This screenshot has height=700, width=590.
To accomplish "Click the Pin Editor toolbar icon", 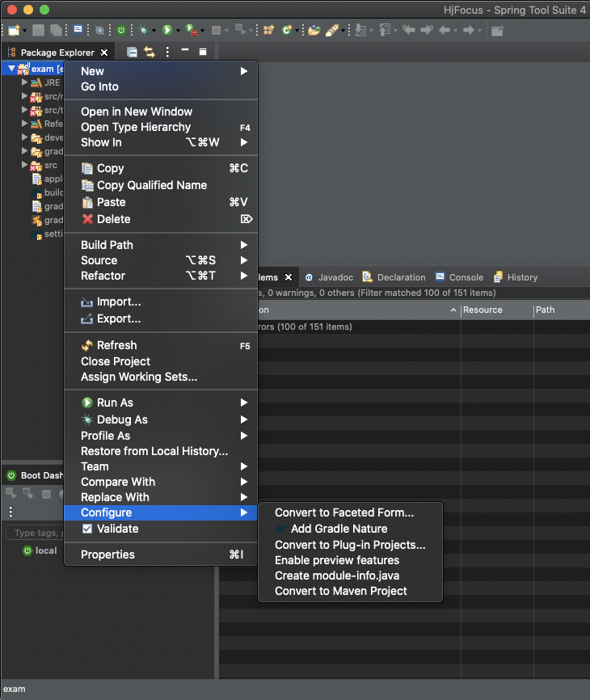I will [x=497, y=31].
